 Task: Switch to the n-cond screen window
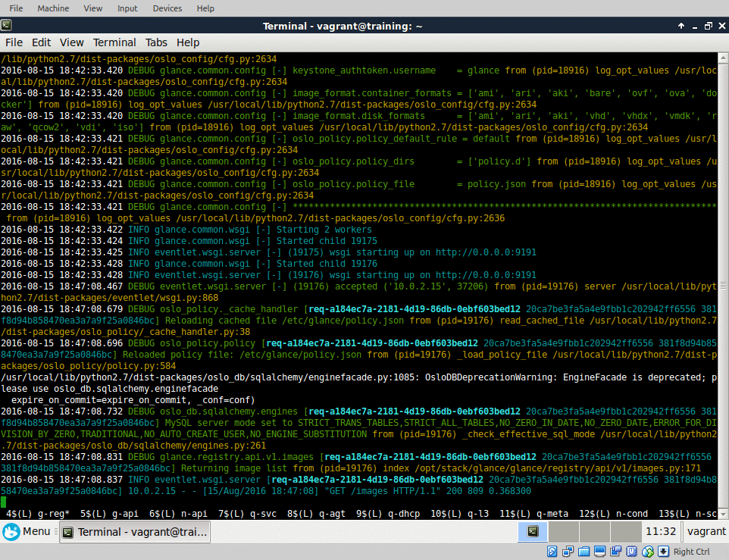pos(633,514)
